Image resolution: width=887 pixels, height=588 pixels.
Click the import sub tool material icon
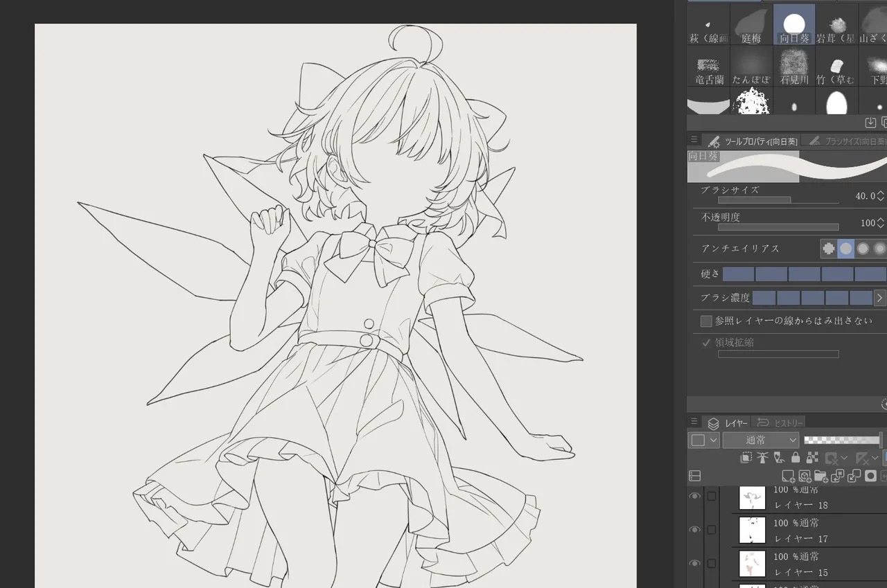(870, 123)
